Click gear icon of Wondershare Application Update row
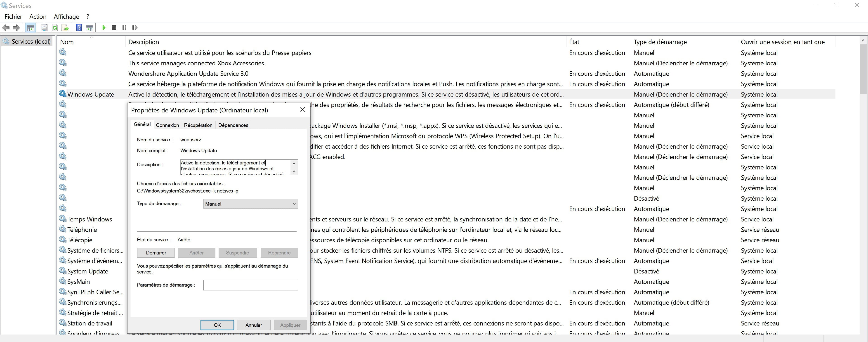This screenshot has height=342, width=868. pyautogui.click(x=63, y=73)
